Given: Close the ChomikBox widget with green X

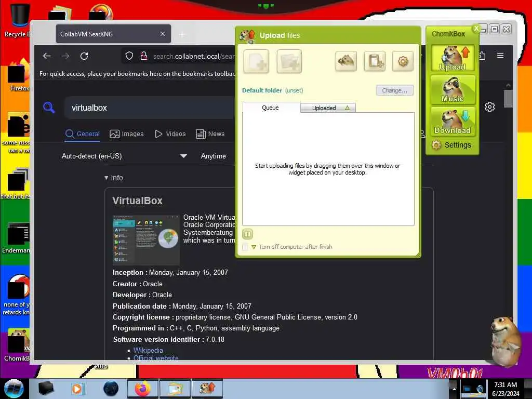Looking at the screenshot, I should 476,29.
